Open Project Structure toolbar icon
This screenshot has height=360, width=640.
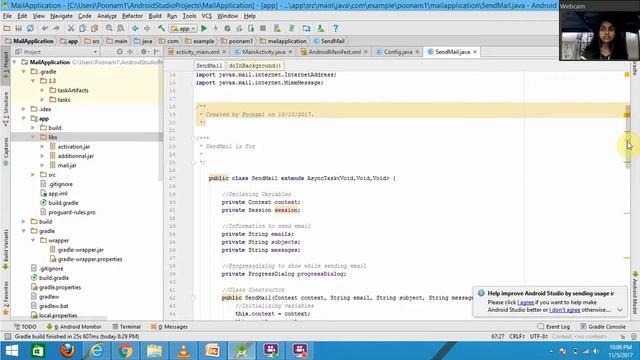(x=306, y=28)
